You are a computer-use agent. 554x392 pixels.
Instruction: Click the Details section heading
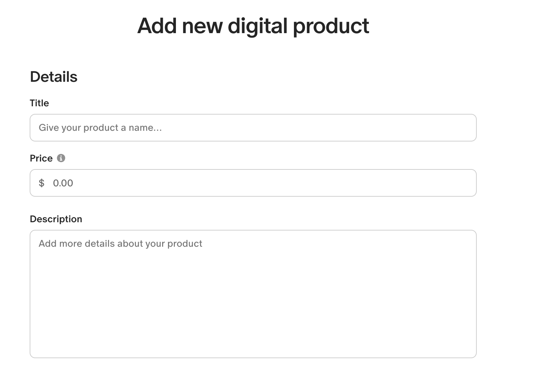pos(53,77)
